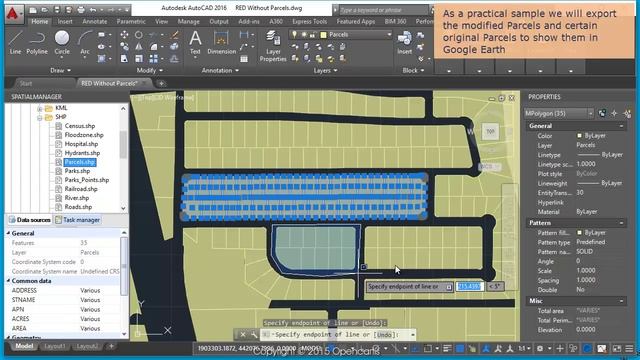
Task: Pick the Array tool icon
Action: click(x=153, y=59)
